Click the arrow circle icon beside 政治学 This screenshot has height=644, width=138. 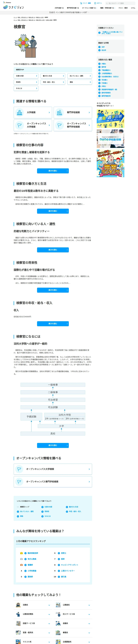click(99, 50)
